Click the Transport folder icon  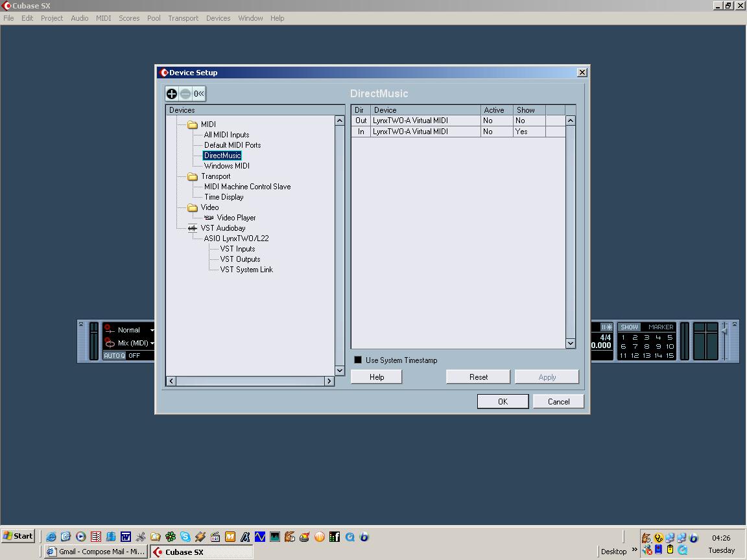193,176
